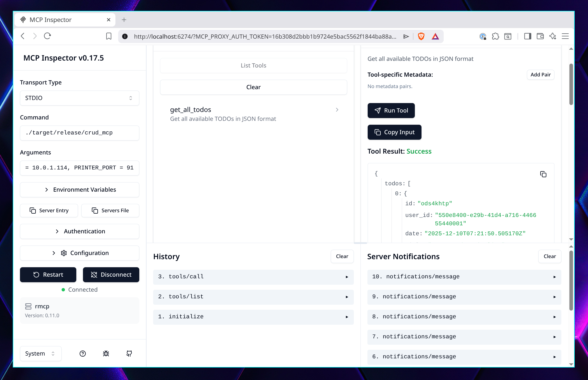Open Brave Leo AI sparkle icon
588x380 pixels.
point(552,36)
